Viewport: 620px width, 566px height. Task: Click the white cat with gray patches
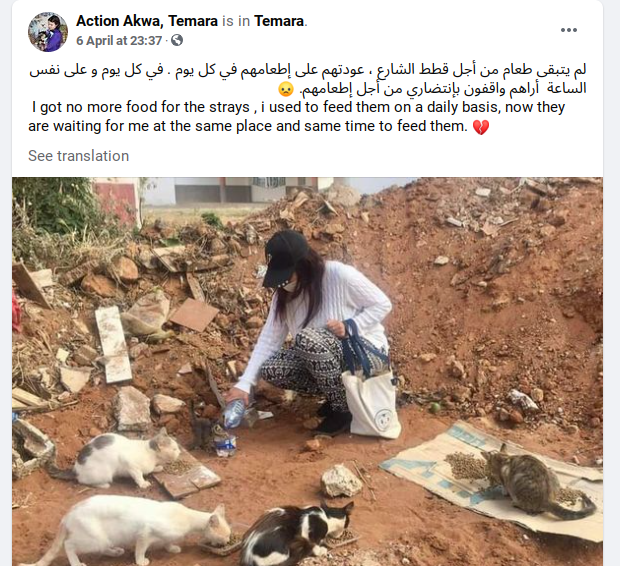pos(119,459)
